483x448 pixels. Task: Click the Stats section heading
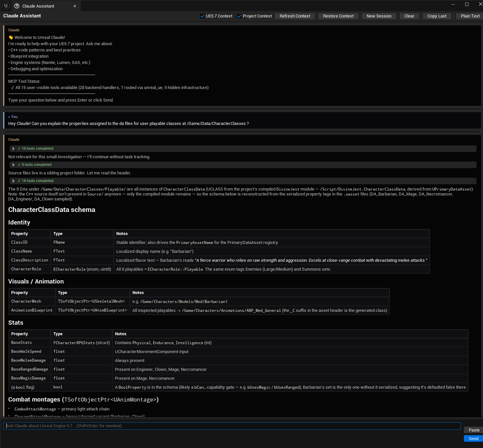[16, 323]
